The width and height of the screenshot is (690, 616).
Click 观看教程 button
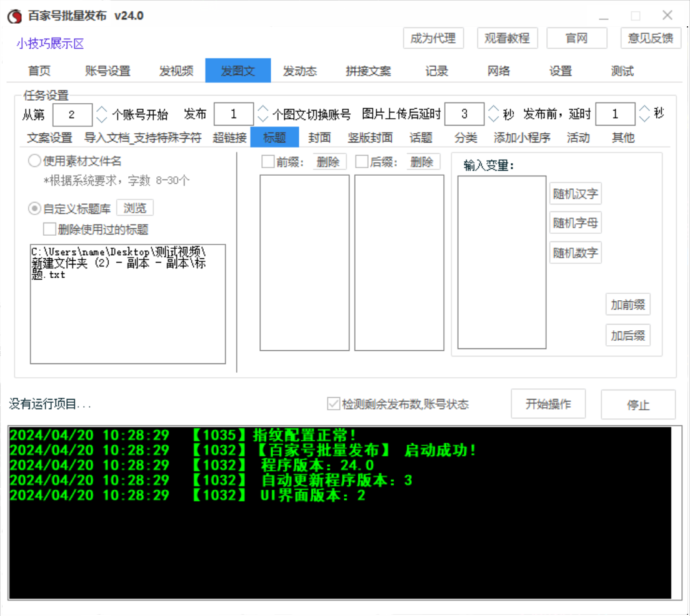[x=507, y=38]
